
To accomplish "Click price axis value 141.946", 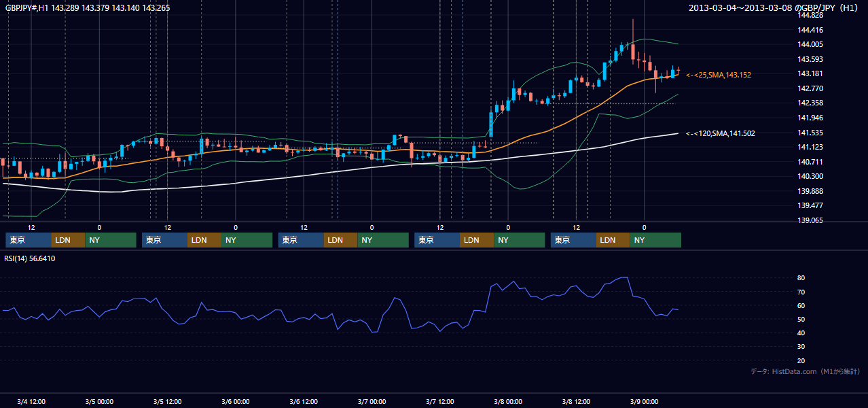I will pos(811,118).
